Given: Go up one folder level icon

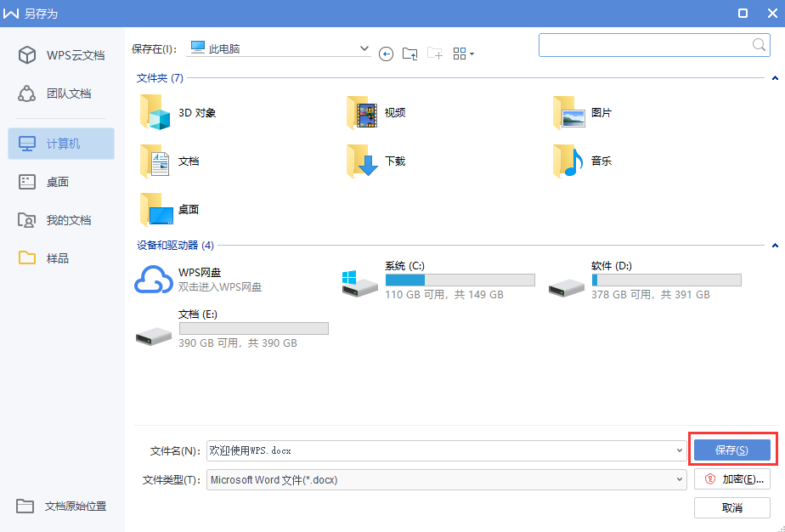Looking at the screenshot, I should coord(410,54).
